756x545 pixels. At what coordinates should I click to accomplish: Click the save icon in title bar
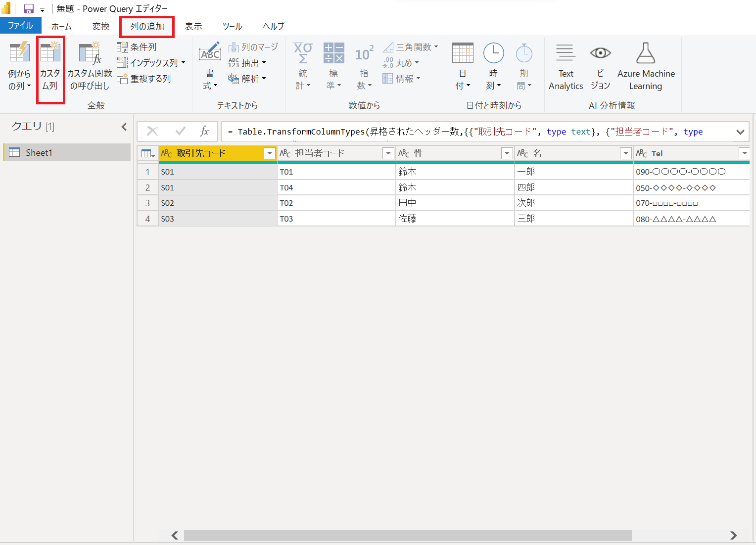point(29,9)
